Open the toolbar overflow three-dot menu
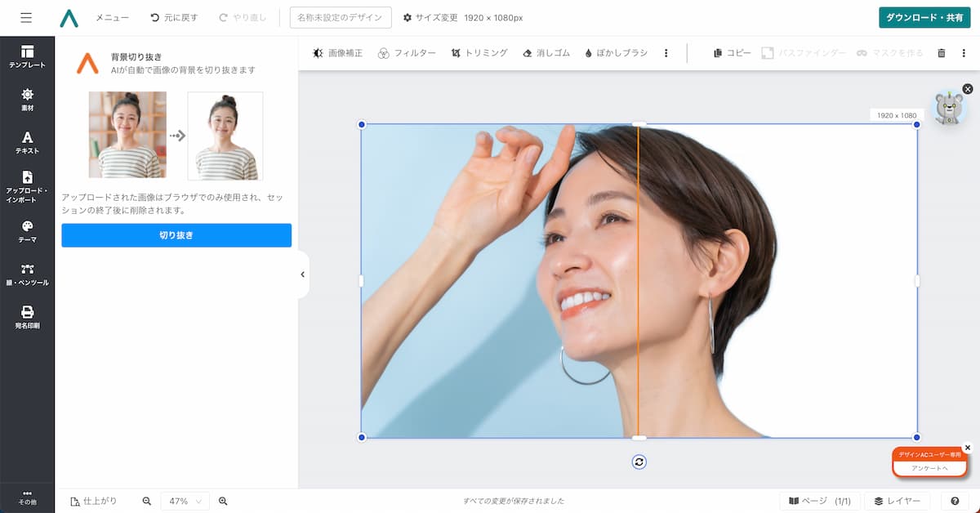This screenshot has width=980, height=513. coord(666,52)
